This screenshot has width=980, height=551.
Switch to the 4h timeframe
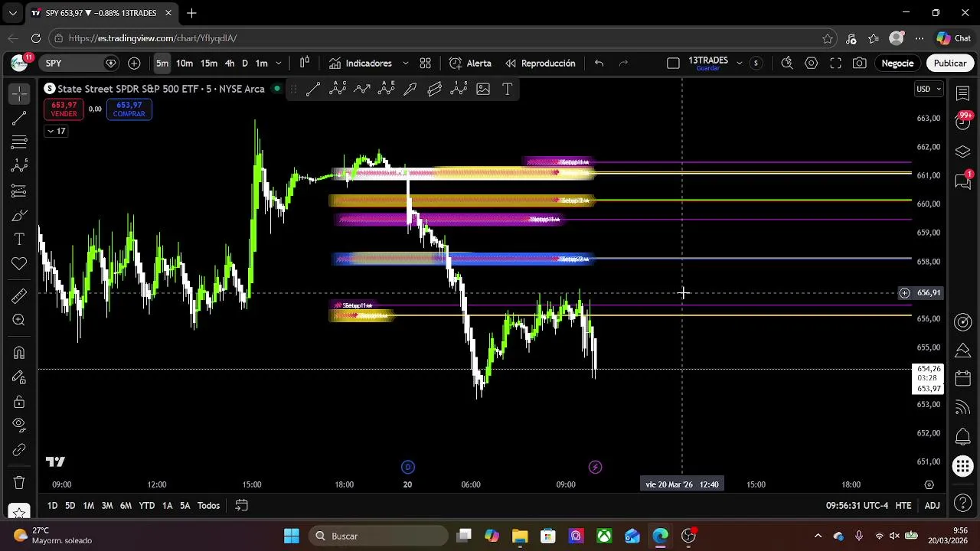tap(230, 63)
